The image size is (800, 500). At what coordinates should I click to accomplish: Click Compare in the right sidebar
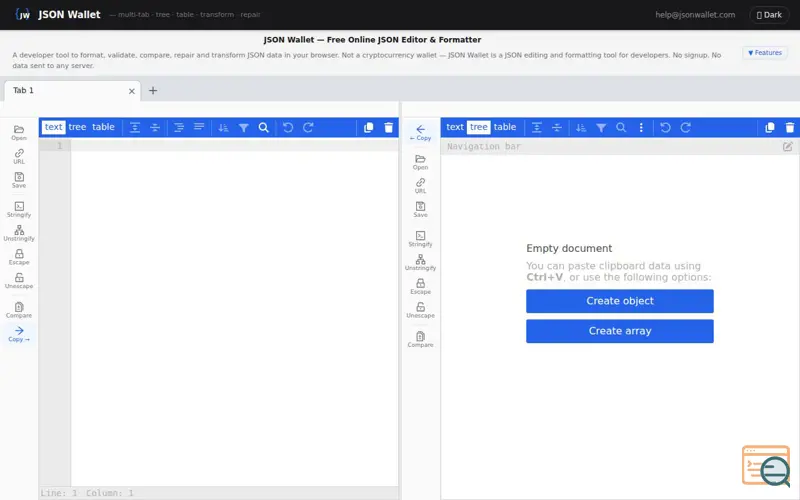[x=420, y=339]
